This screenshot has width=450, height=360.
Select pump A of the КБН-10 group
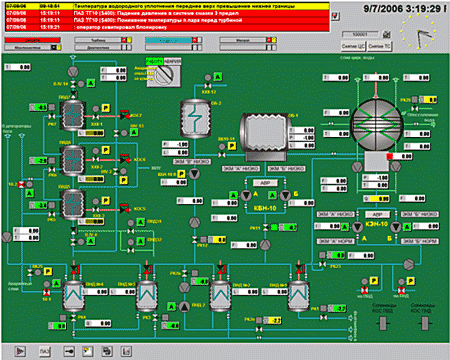246,195
